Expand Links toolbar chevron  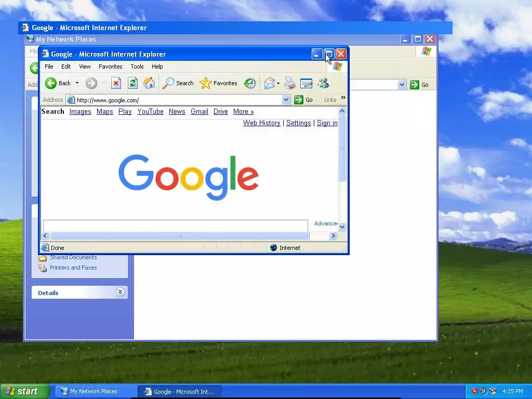click(x=343, y=98)
